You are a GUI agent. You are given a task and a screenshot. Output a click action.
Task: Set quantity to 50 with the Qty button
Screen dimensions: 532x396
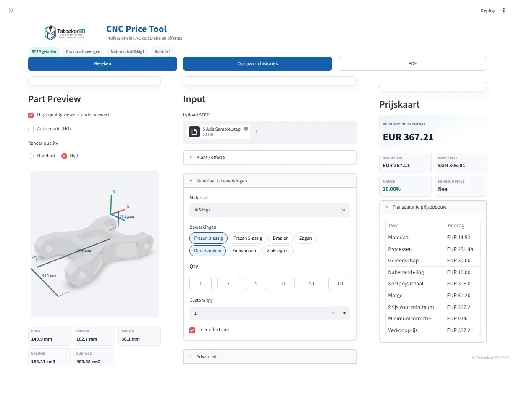click(x=312, y=284)
